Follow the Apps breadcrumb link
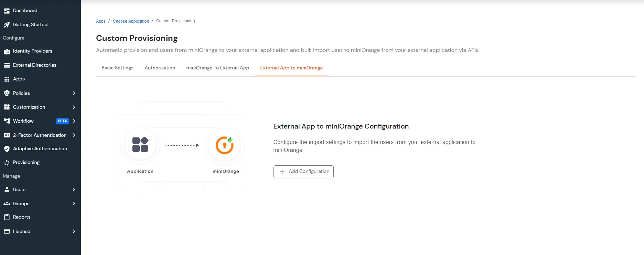Viewport: 644px width, 255px height. pyautogui.click(x=101, y=21)
